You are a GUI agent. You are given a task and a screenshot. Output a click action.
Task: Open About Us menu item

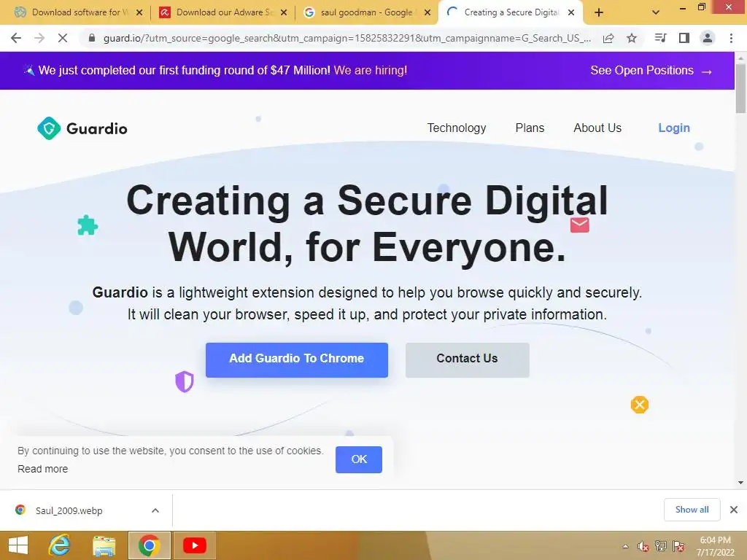click(597, 128)
